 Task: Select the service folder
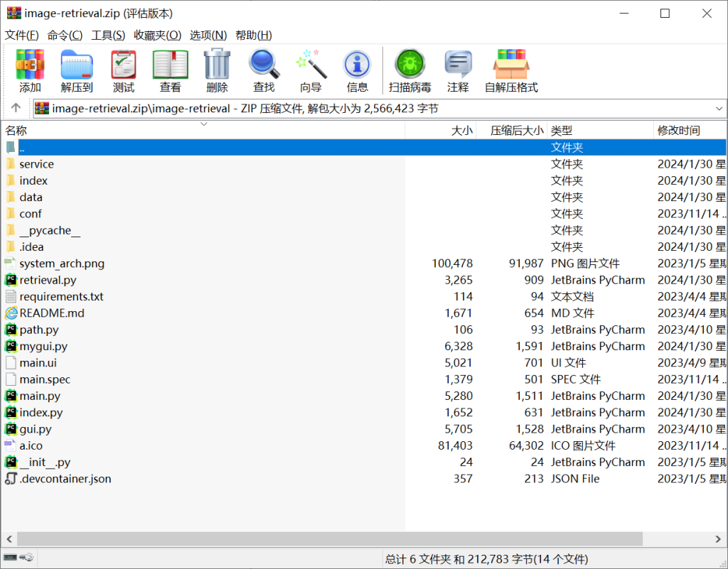click(x=36, y=164)
